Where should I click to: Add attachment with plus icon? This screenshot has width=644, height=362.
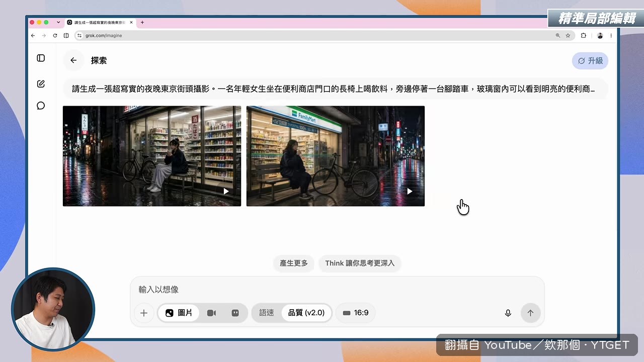coord(144,313)
